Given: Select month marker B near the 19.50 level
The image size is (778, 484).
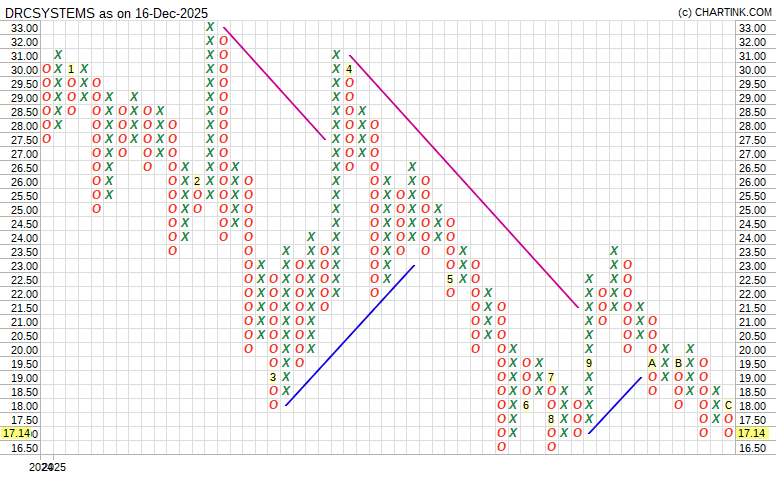Looking at the screenshot, I should [678, 363].
